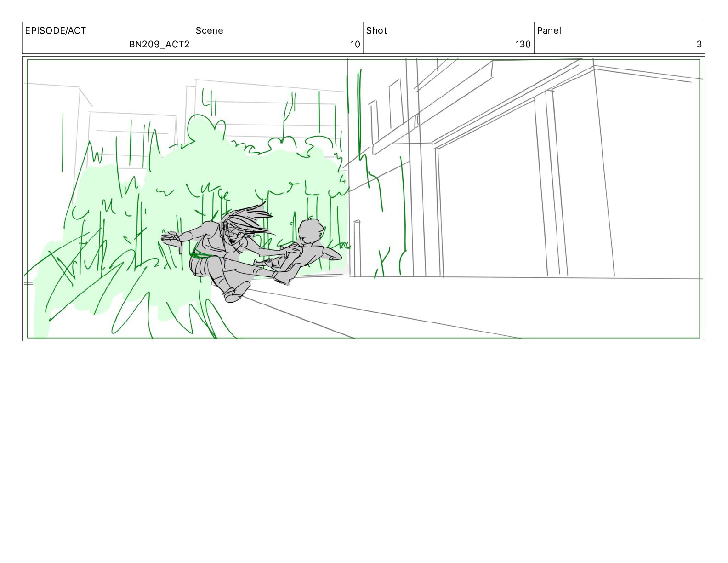Click the Scene header label
Screen dimensions: 728x563
tap(209, 31)
